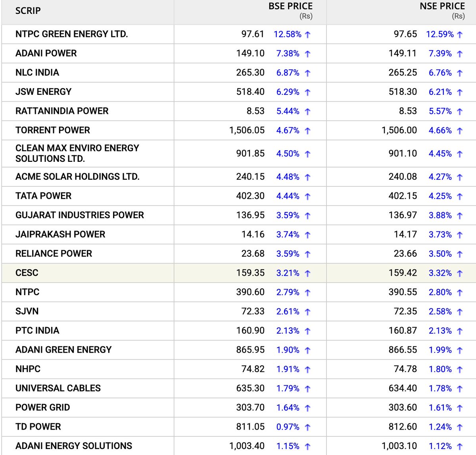Image resolution: width=476 pixels, height=455 pixels.
Task: Open the TATA POWER scrip link
Action: 44,196
